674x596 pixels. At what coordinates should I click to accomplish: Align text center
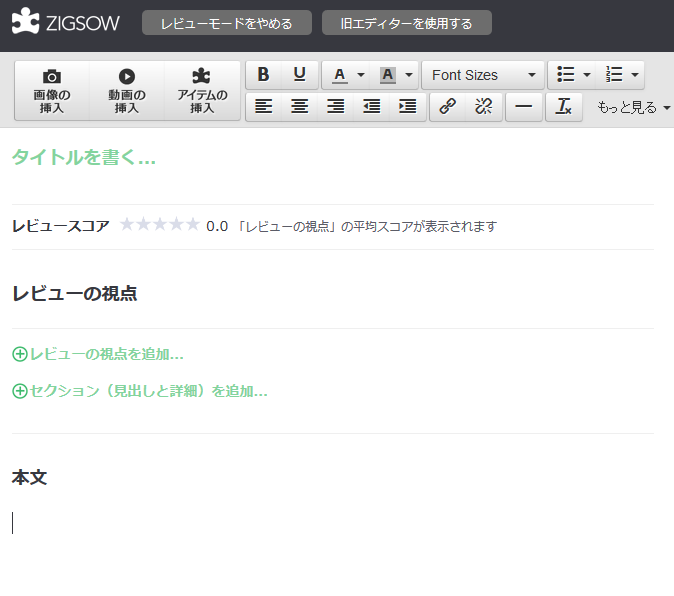pyautogui.click(x=300, y=106)
